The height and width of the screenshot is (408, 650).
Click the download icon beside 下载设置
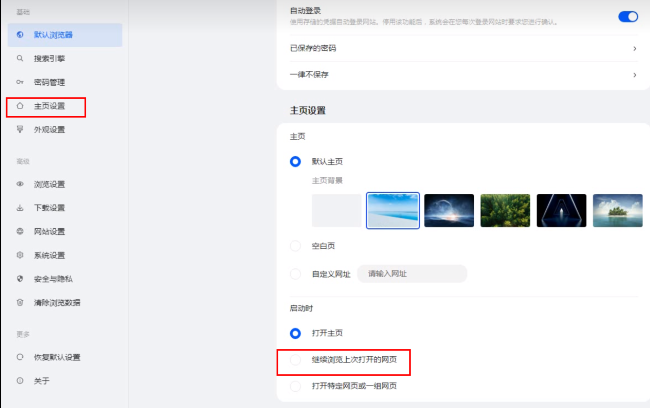tap(20, 208)
